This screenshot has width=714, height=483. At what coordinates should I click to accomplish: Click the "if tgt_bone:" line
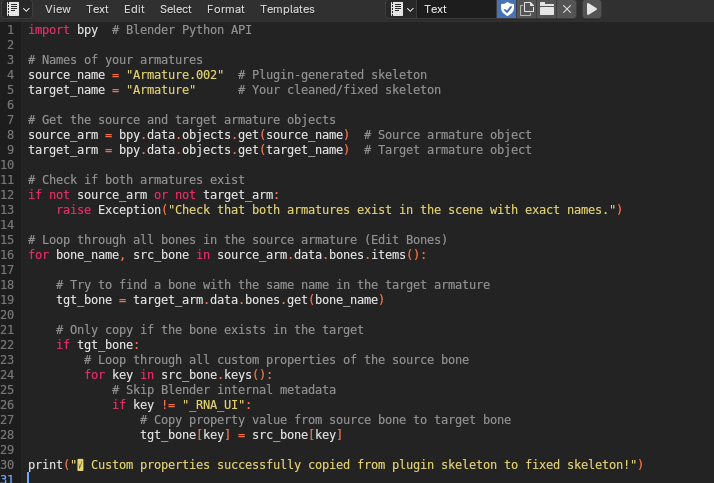[98, 345]
